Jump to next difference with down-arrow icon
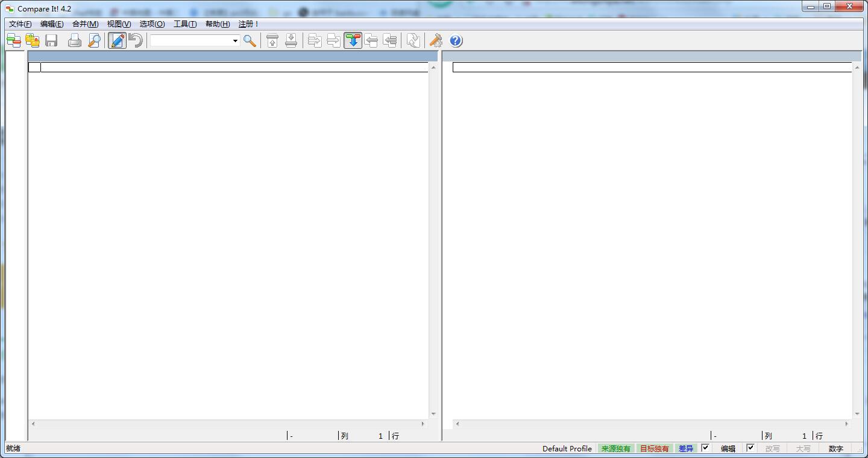This screenshot has width=868, height=458. point(292,40)
